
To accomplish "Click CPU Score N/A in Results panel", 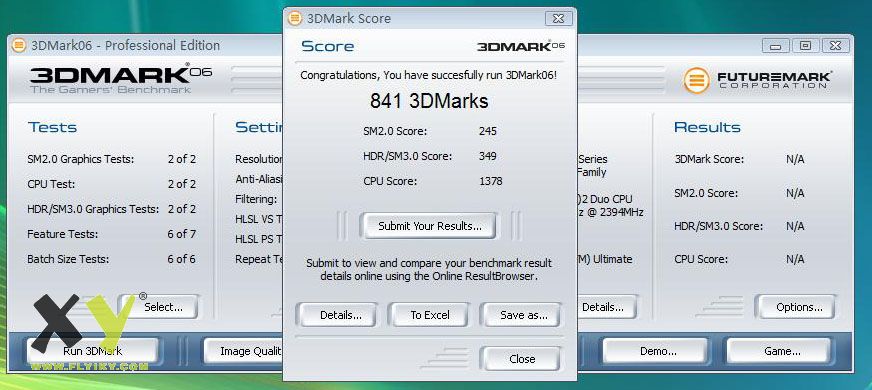I will point(795,259).
